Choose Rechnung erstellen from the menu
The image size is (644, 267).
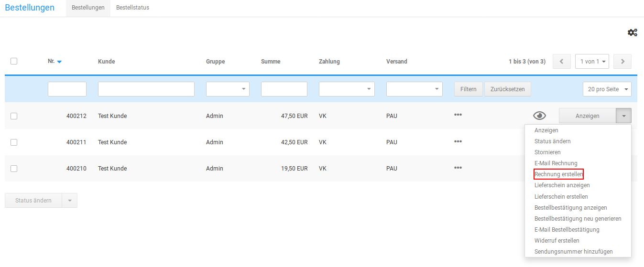[558, 174]
